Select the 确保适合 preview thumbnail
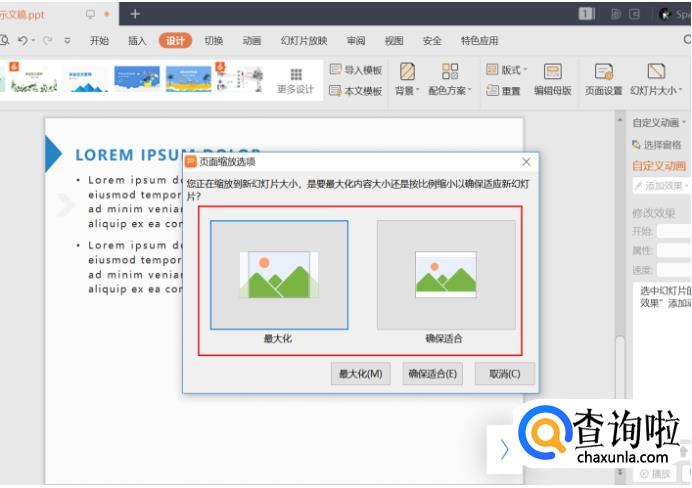This screenshot has height=488, width=692. tap(446, 275)
